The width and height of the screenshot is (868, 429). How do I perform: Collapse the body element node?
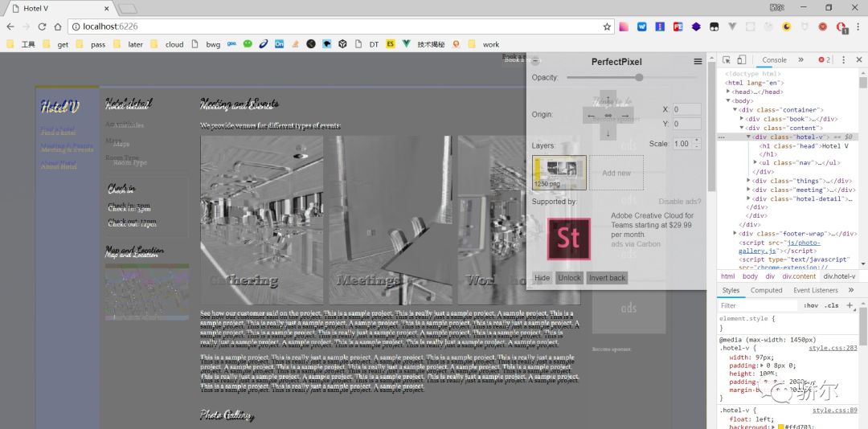[x=728, y=100]
